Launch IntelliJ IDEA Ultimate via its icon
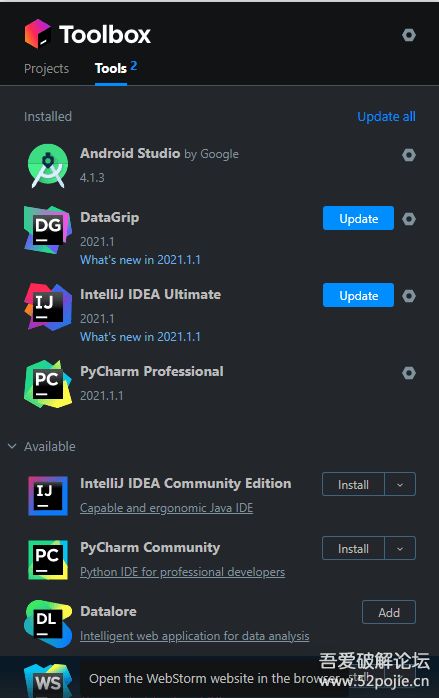The height and width of the screenshot is (698, 439). (48, 307)
